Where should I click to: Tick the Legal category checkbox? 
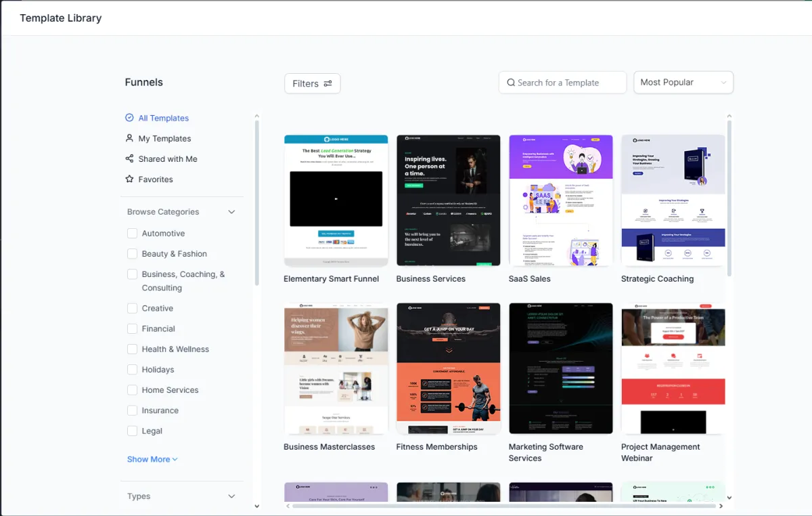(132, 431)
